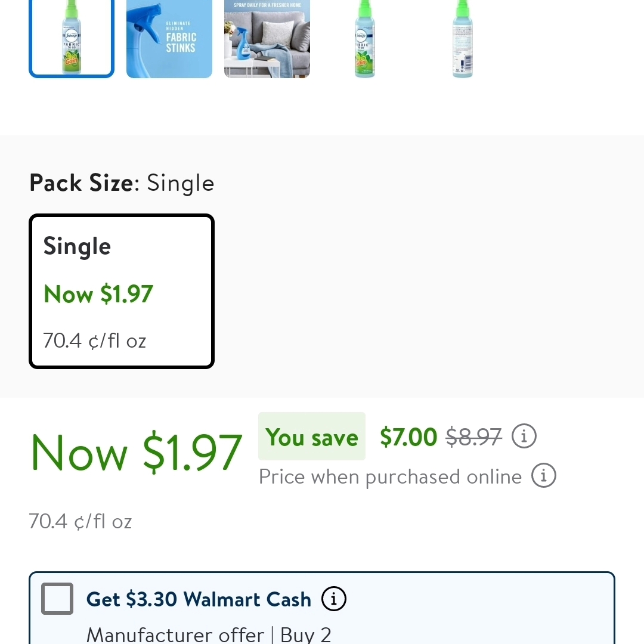This screenshot has width=644, height=644.
Task: Show the gray sofa lifestyle image thumbnail
Action: (x=267, y=38)
